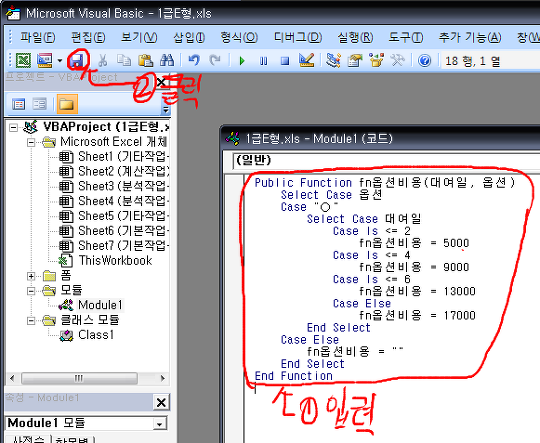Select VBAProject root item

coord(96,127)
